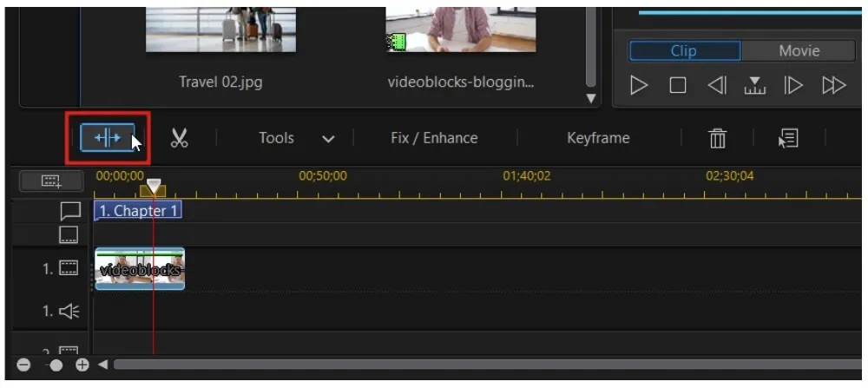Image resolution: width=868 pixels, height=388 pixels.
Task: Delete selected clip with trash icon
Action: 718,138
